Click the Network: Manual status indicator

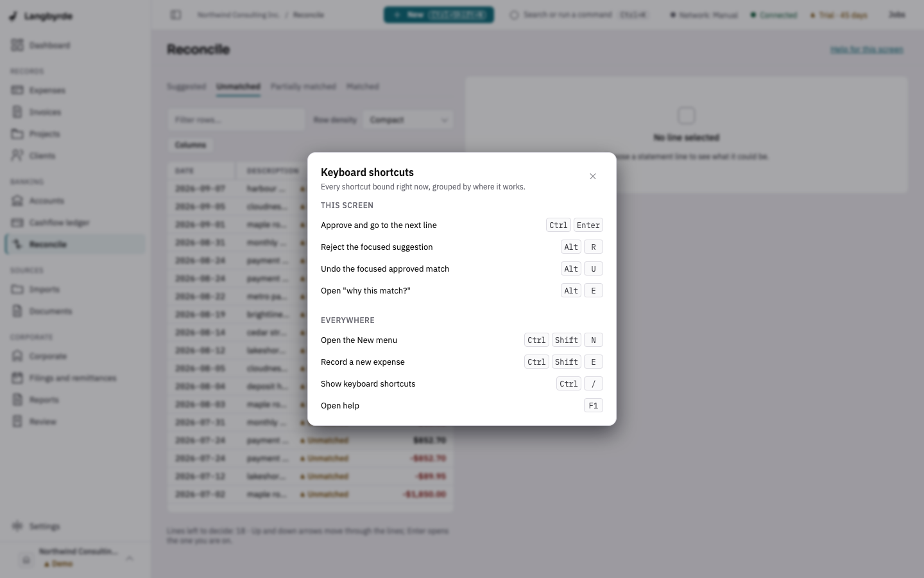click(x=704, y=15)
